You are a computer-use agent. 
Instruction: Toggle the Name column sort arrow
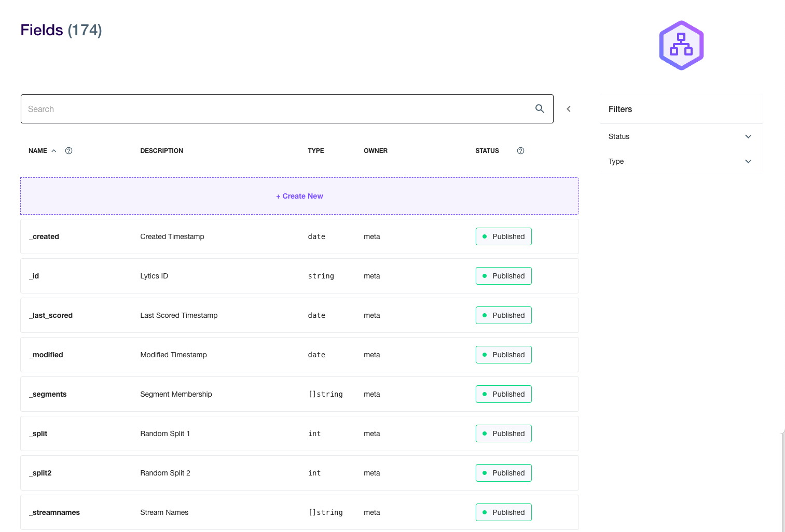[53, 151]
